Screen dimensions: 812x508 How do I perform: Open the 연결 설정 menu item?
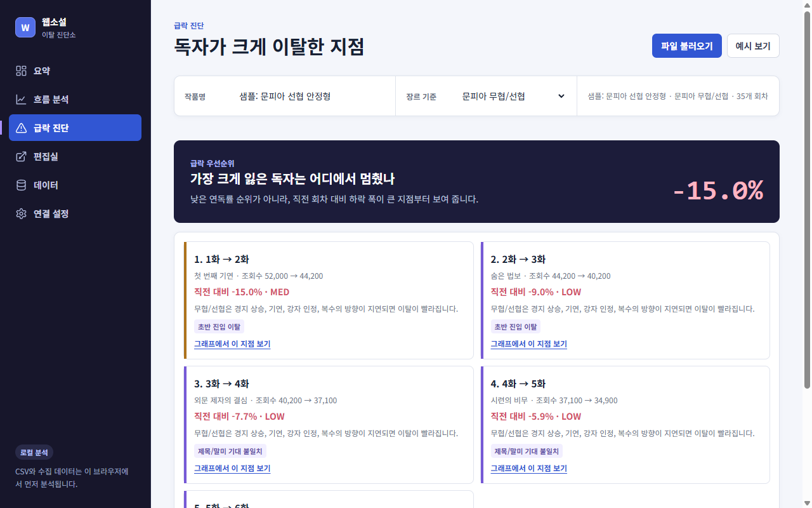tap(75, 214)
